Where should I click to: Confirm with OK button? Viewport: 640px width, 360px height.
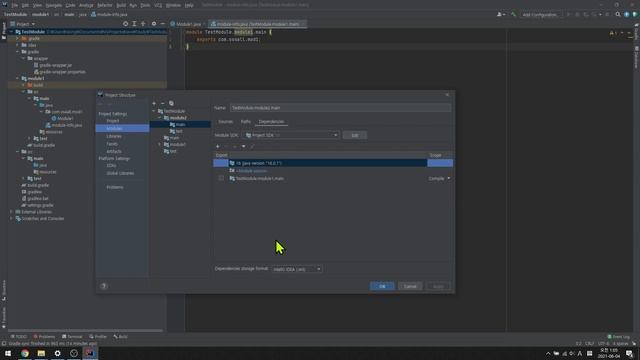[382, 286]
